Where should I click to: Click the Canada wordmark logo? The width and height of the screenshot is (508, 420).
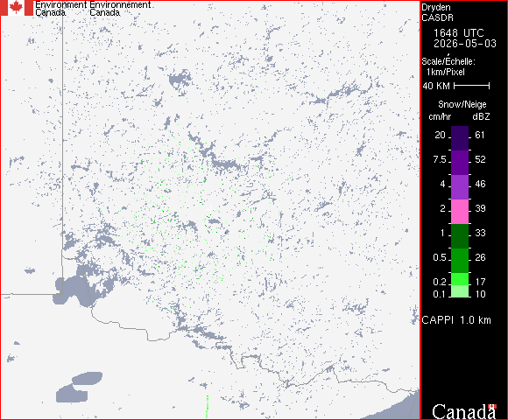coord(464,411)
